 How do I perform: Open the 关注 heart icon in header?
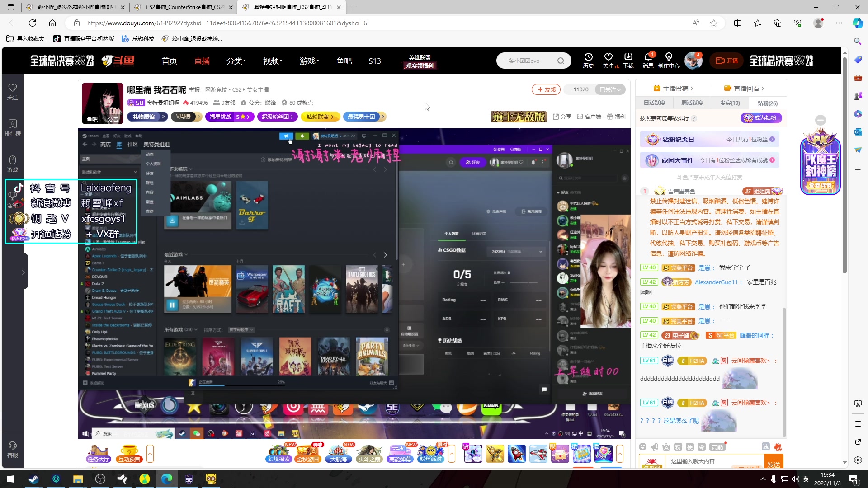(609, 60)
